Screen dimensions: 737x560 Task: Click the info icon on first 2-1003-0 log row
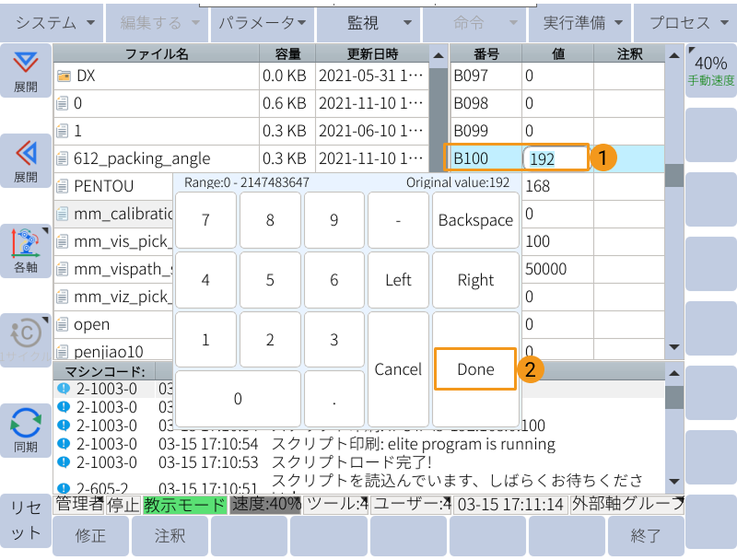point(63,389)
